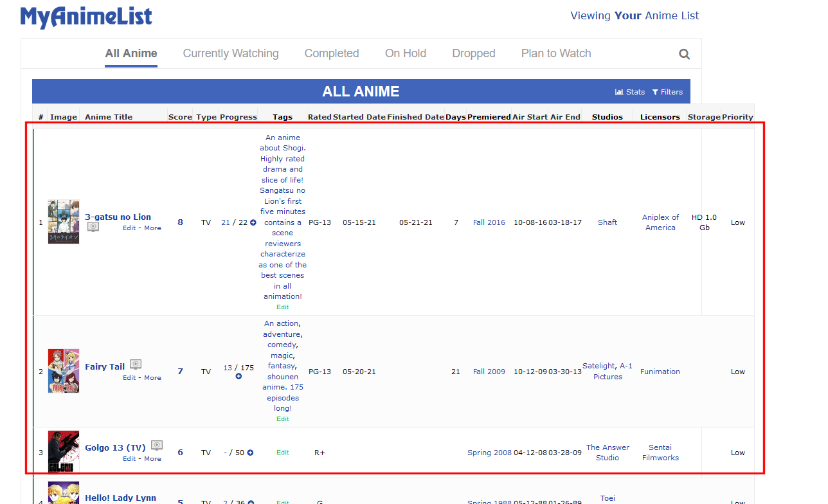Open the search magnifier icon
This screenshot has width=828, height=504.
[684, 54]
